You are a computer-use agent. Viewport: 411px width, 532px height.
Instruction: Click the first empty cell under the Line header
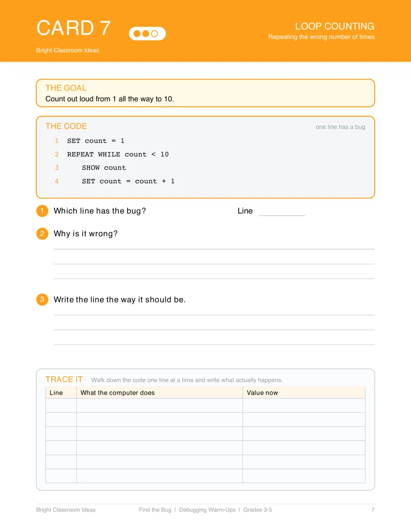coord(61,405)
